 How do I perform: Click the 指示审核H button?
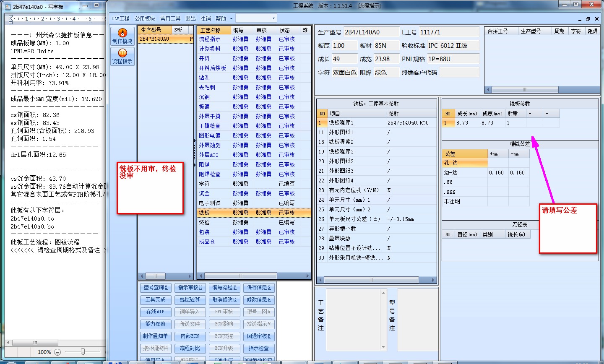click(190, 288)
